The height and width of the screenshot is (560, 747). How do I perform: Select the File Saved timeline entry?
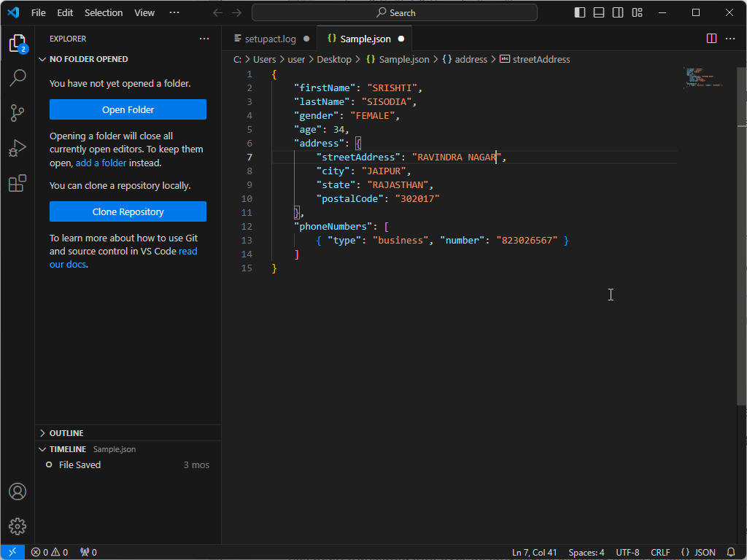[128, 464]
